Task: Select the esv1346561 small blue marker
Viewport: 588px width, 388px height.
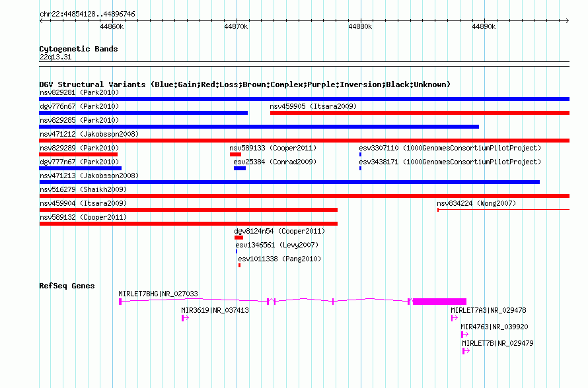Action: click(x=237, y=251)
